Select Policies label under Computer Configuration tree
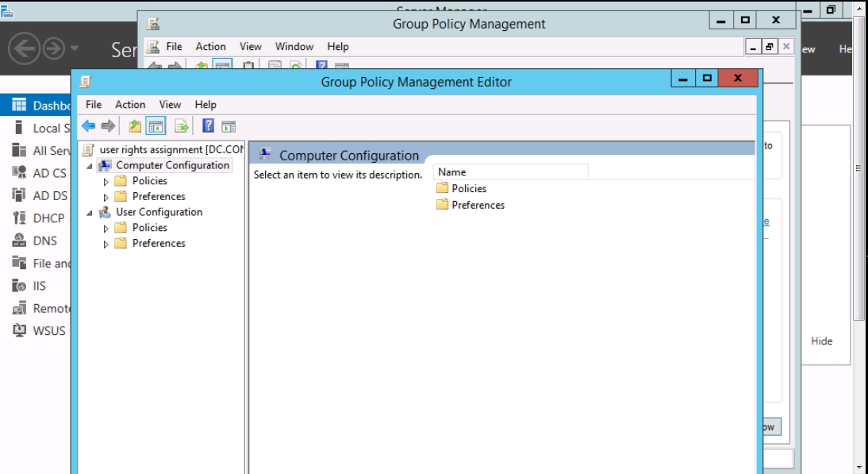The width and height of the screenshot is (868, 474). click(x=149, y=180)
